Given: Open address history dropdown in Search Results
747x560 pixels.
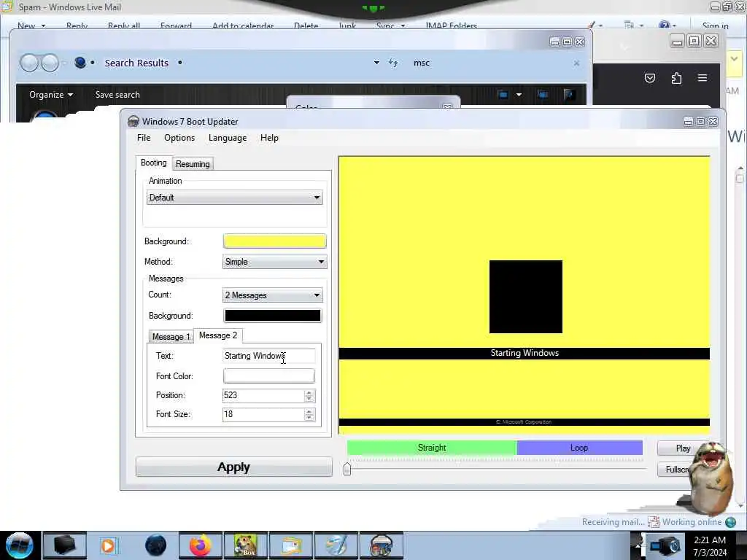Looking at the screenshot, I should [x=376, y=63].
